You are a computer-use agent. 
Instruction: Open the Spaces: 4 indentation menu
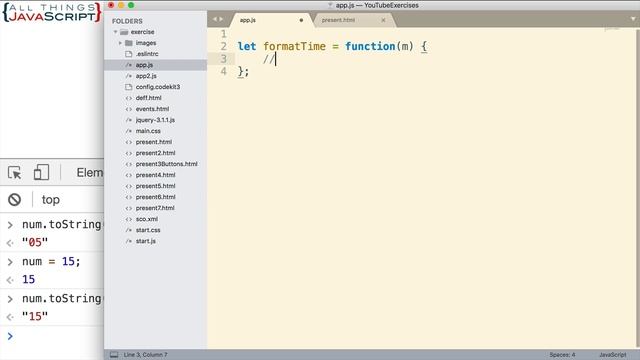[562, 355]
